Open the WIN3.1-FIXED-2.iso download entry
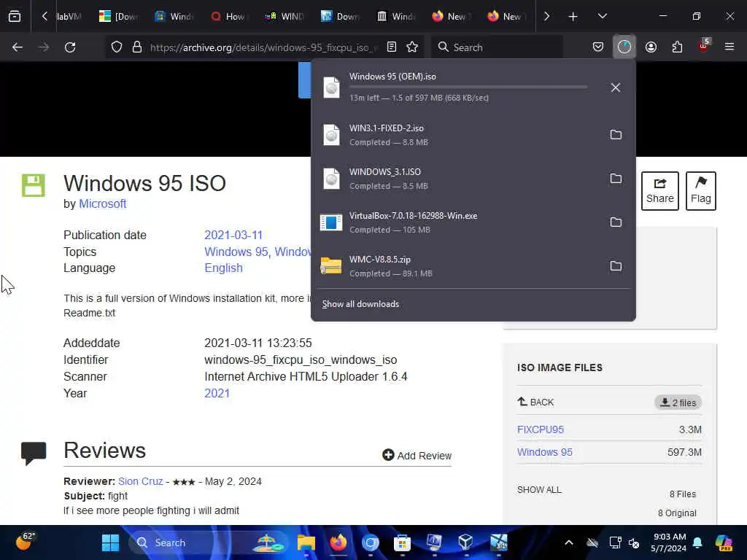 tap(457, 135)
